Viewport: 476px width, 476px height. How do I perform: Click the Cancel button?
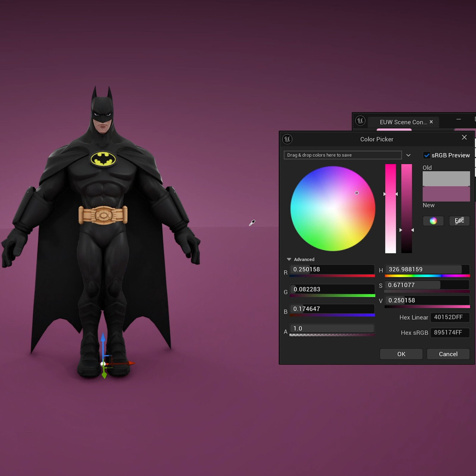coord(448,354)
